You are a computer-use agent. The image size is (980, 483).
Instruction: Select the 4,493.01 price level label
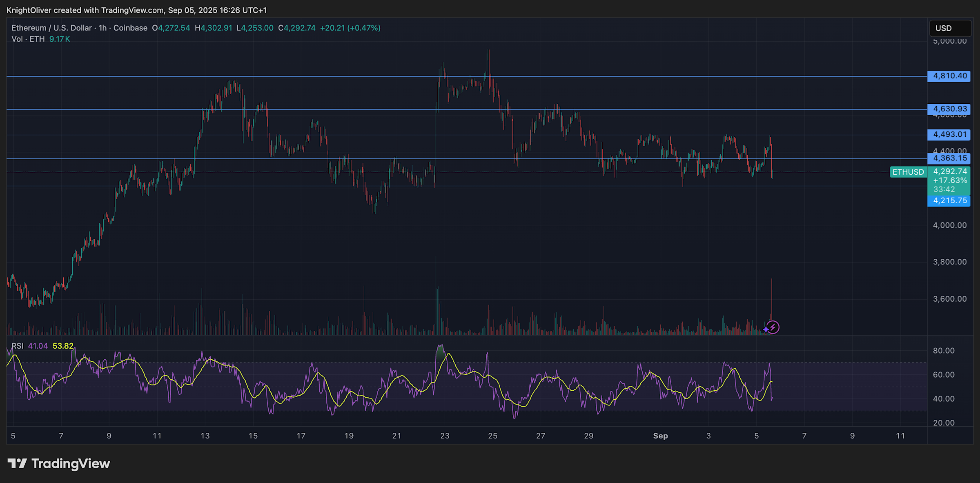[949, 134]
